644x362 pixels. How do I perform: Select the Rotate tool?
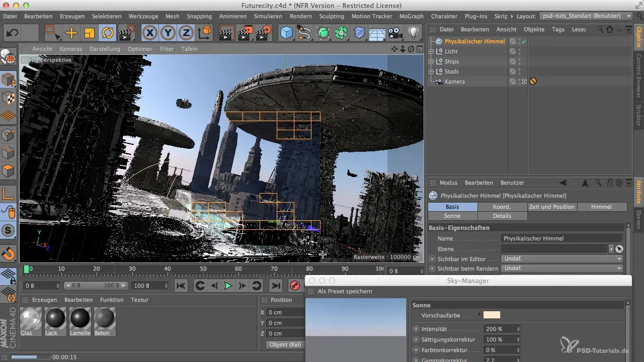coord(107,33)
